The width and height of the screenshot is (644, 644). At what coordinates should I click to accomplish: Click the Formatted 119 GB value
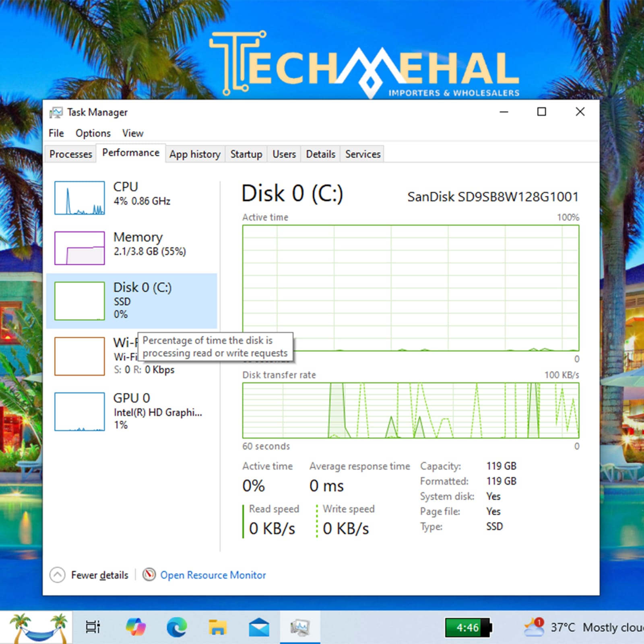point(501,481)
